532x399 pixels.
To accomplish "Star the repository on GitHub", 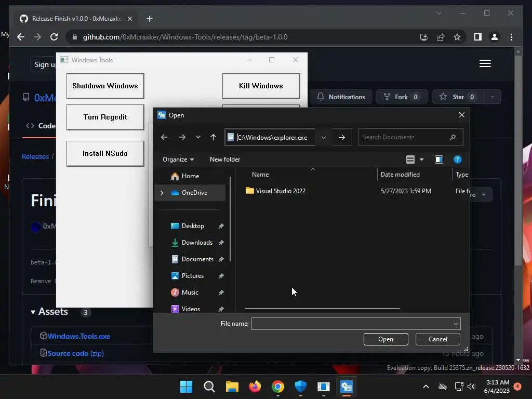I will coord(458,97).
